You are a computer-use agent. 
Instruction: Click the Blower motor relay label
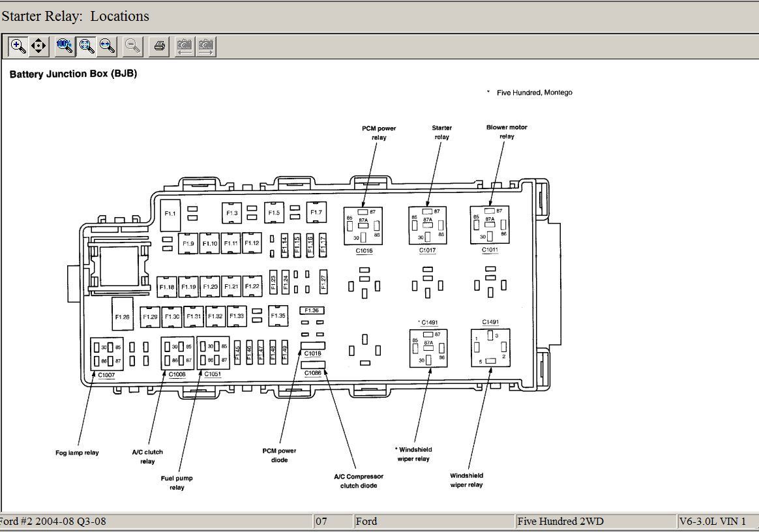(x=507, y=132)
